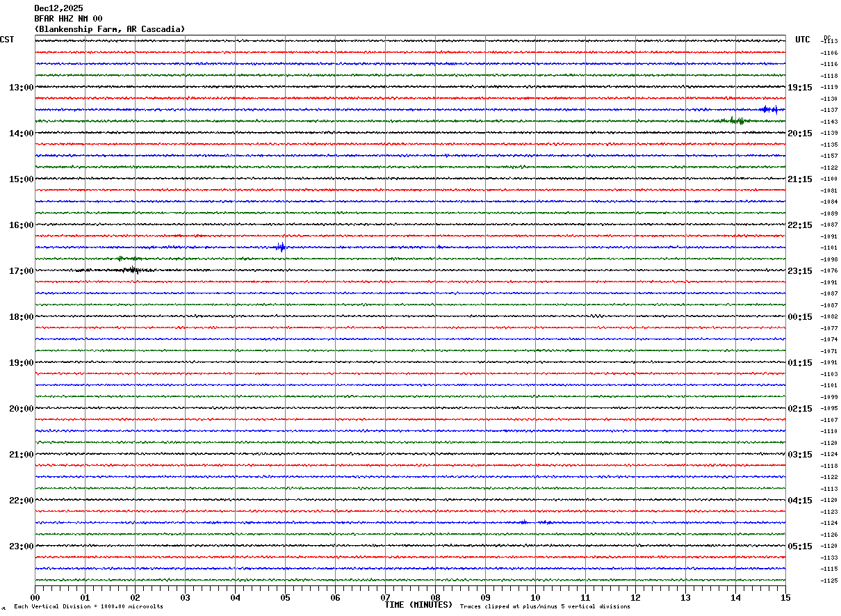The image size is (841, 616).
Task: Select minute 10 on the time axis
Action: [x=535, y=597]
